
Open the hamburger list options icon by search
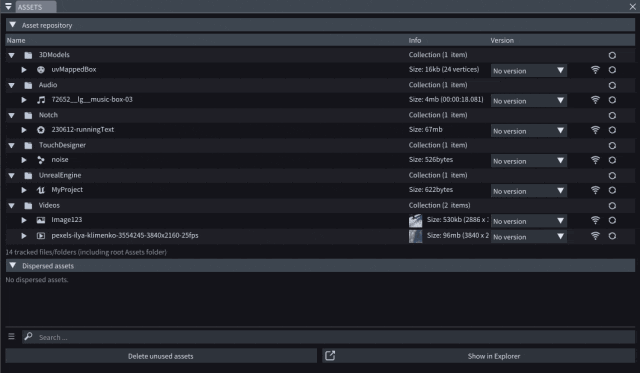[11, 336]
